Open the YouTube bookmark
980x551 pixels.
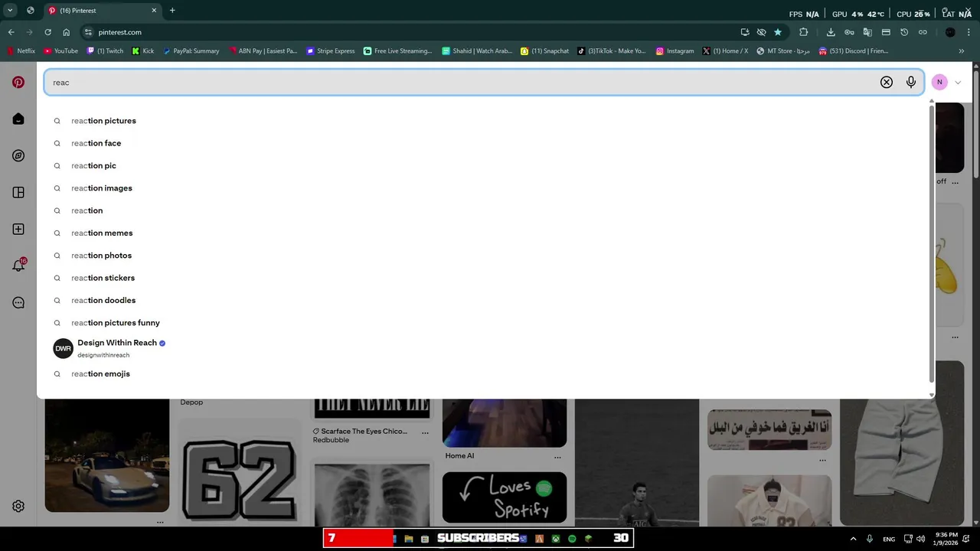[x=60, y=51]
